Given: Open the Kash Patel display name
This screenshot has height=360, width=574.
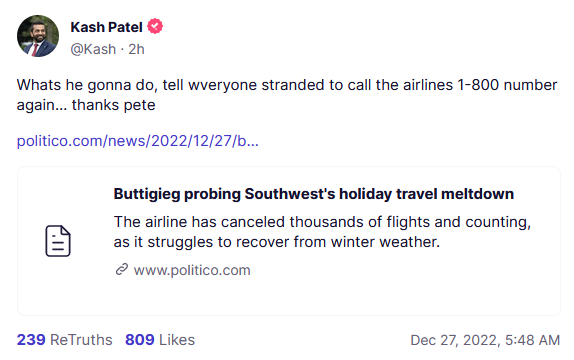Looking at the screenshot, I should [106, 27].
